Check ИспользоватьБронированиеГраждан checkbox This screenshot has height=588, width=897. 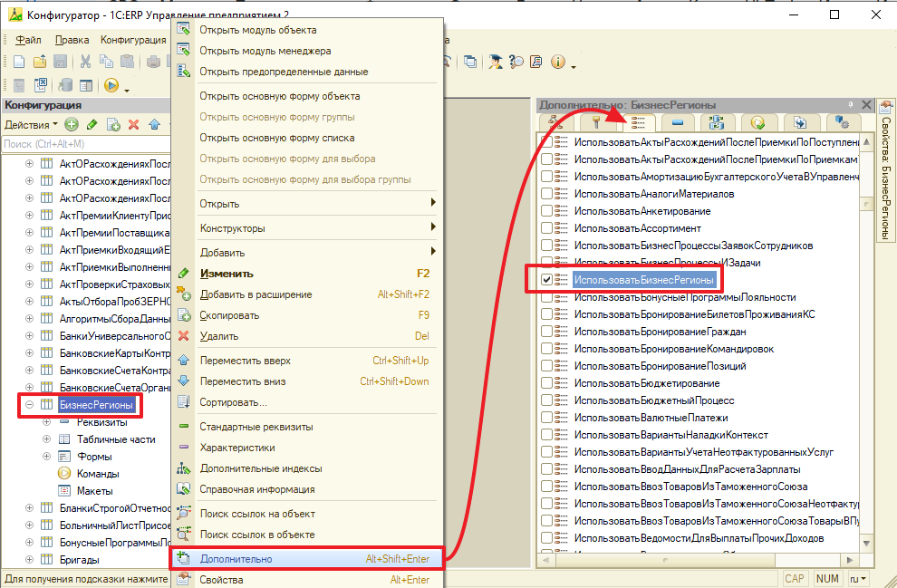pyautogui.click(x=547, y=332)
